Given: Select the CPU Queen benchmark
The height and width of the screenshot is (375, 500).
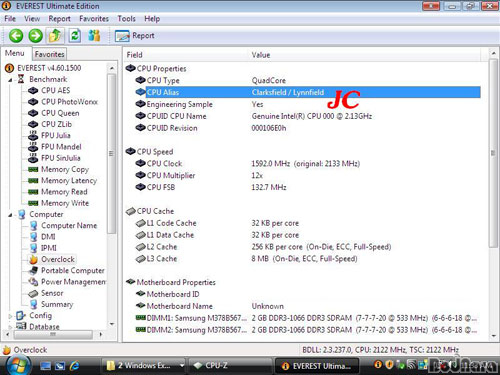Looking at the screenshot, I should (60, 113).
